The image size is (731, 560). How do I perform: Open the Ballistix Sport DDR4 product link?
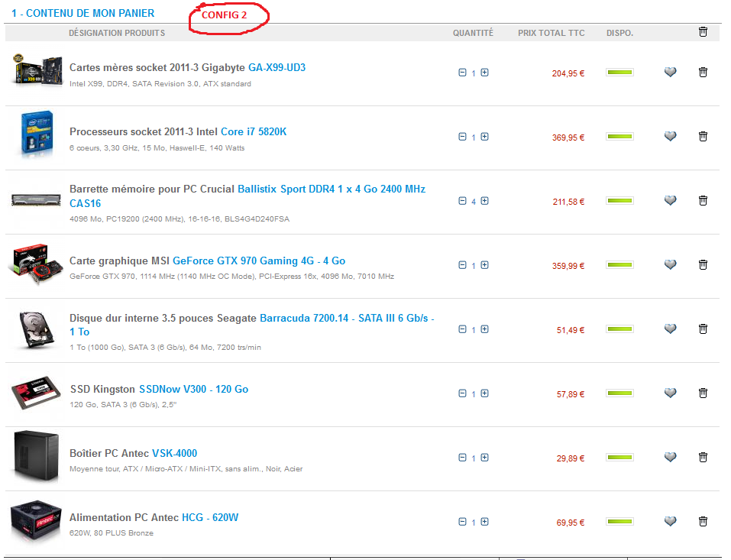point(247,196)
